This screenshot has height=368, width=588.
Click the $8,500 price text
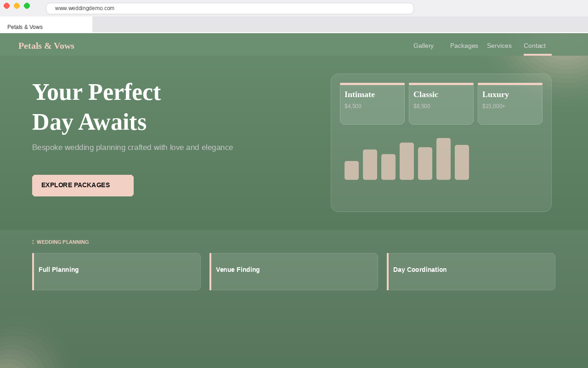[x=422, y=106]
